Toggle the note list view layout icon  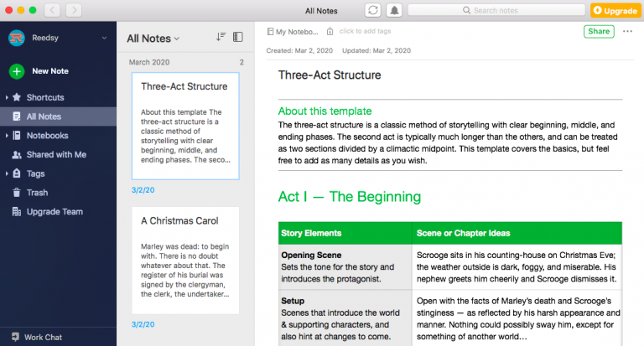tap(238, 37)
